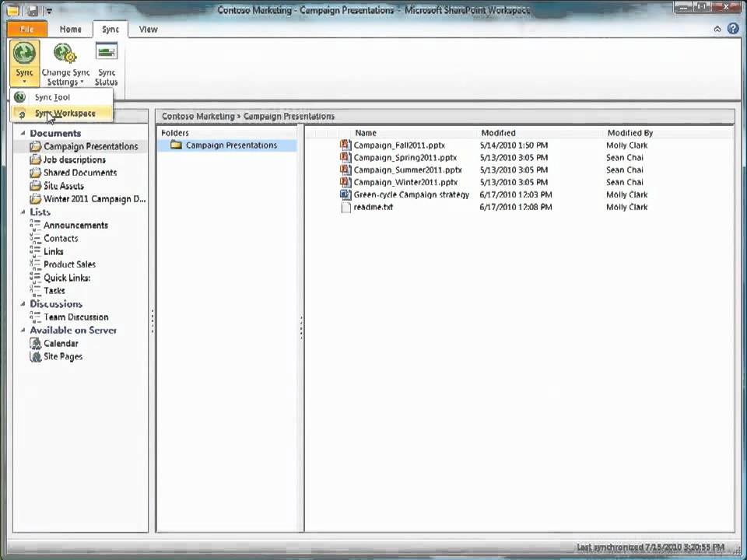Click the text file icon of readme.txt
Image resolution: width=747 pixels, height=560 pixels.
345,207
